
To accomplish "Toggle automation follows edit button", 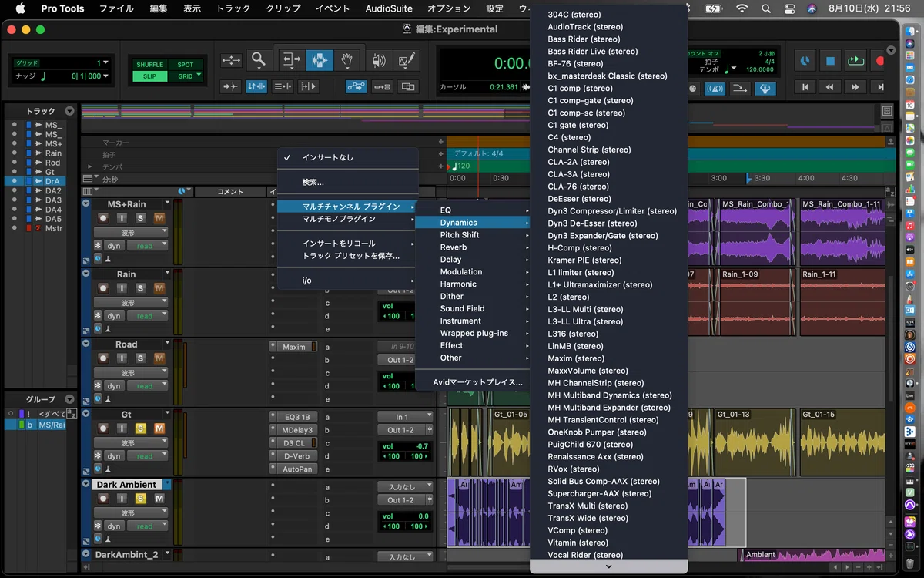I will 357,87.
